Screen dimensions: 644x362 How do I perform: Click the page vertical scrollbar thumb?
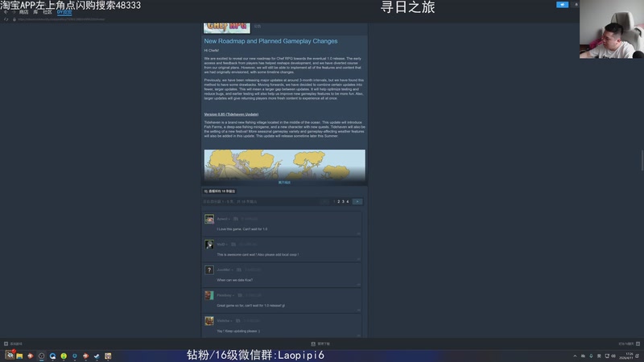pos(642,160)
